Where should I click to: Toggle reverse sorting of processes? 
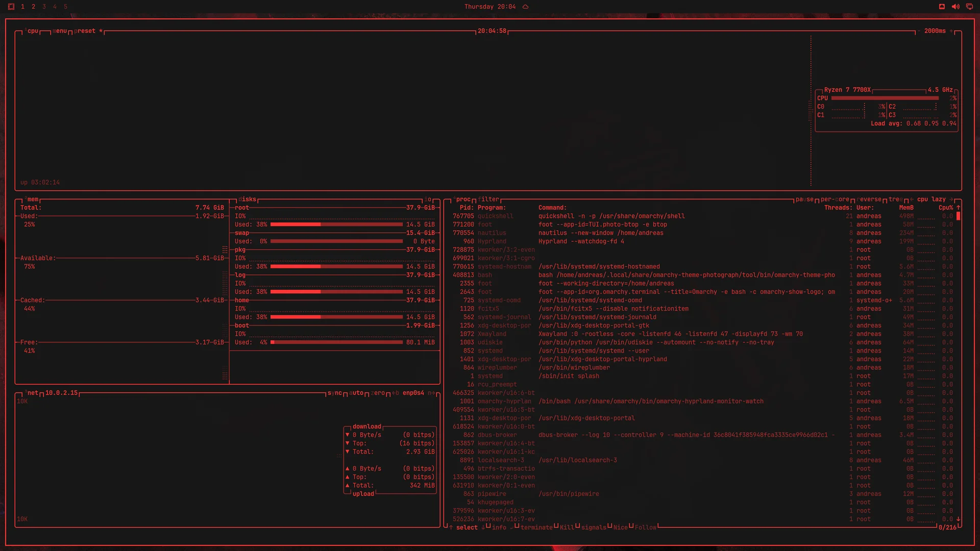pos(869,199)
